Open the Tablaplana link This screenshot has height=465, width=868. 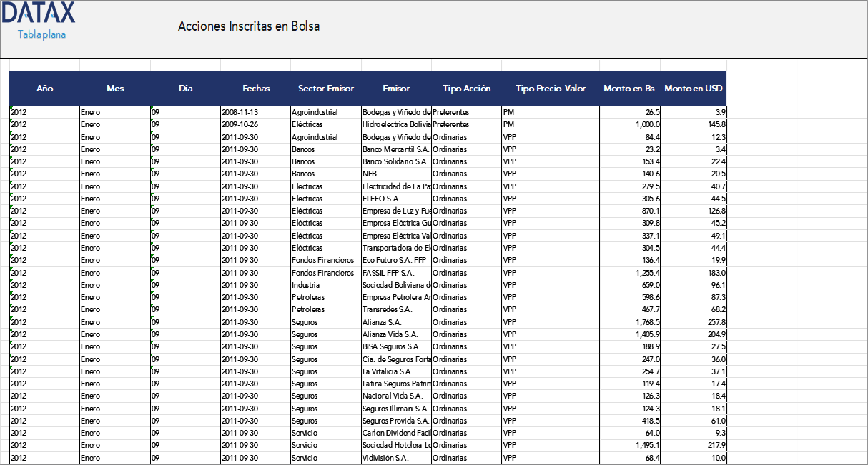pos(41,34)
